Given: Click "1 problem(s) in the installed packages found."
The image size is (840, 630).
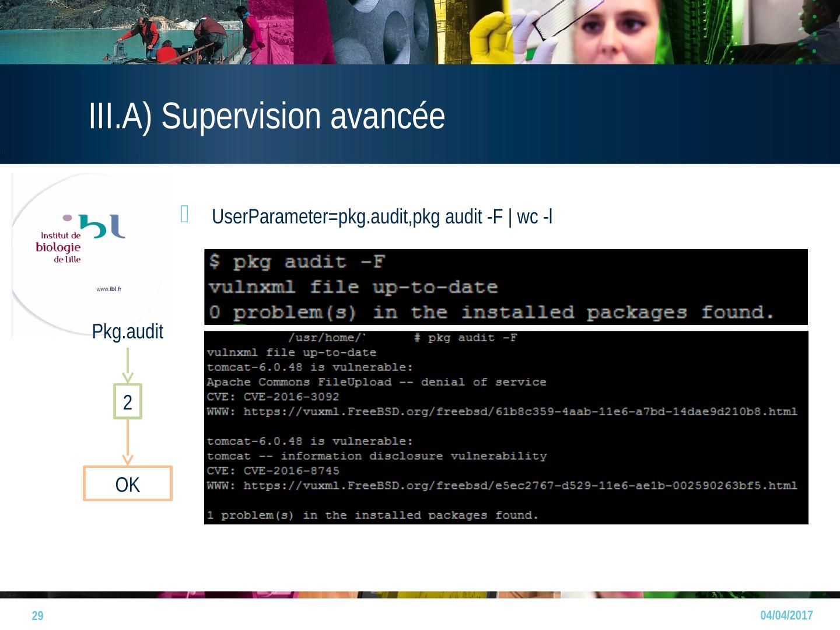Looking at the screenshot, I should pos(373,515).
